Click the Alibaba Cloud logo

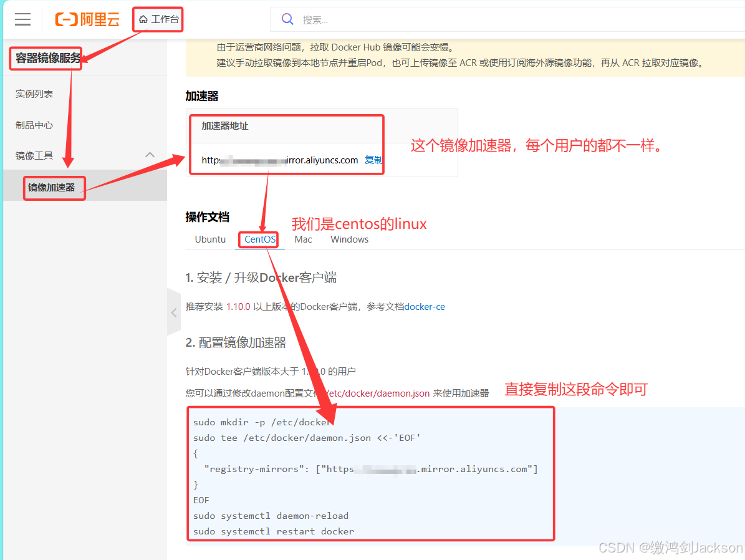[x=87, y=19]
